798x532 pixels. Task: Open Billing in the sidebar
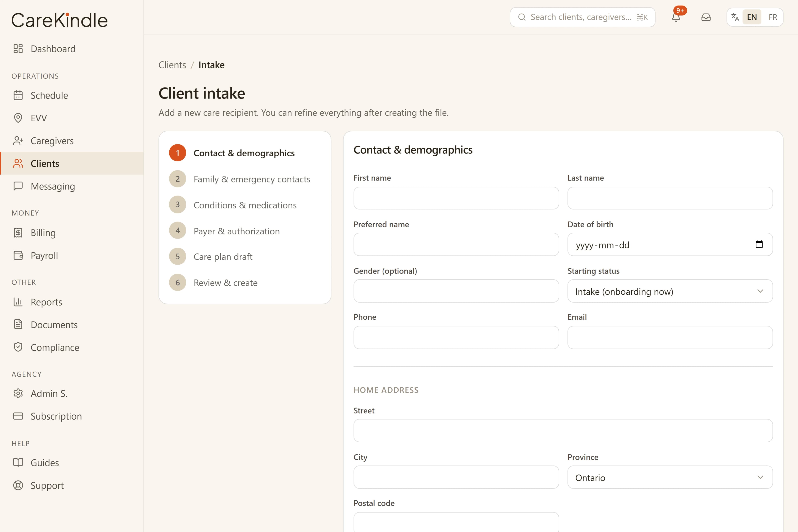pos(72,233)
